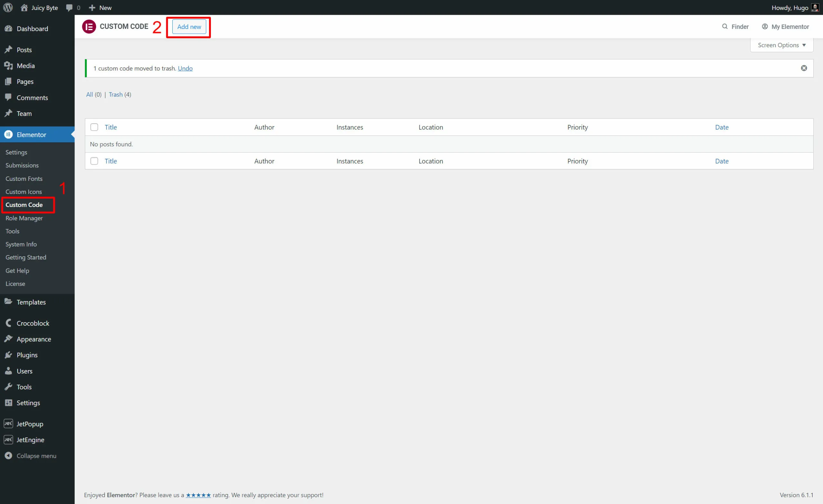Open the Crocoblock menu via its crescent icon

click(x=8, y=323)
